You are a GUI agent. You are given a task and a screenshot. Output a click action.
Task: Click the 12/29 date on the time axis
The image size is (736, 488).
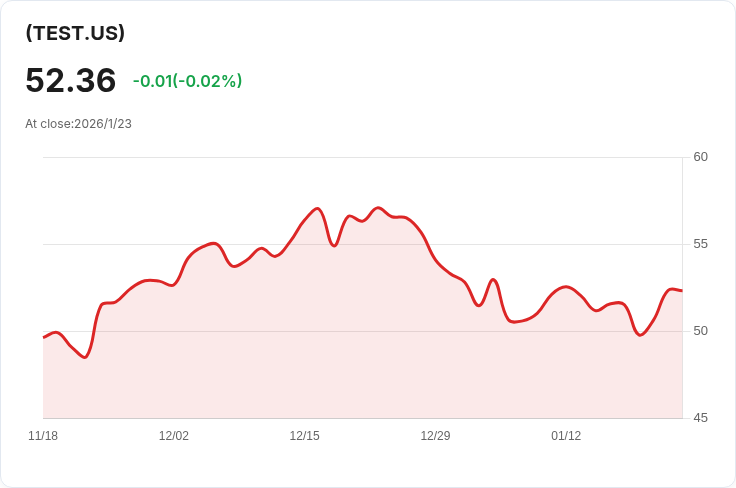(x=435, y=436)
